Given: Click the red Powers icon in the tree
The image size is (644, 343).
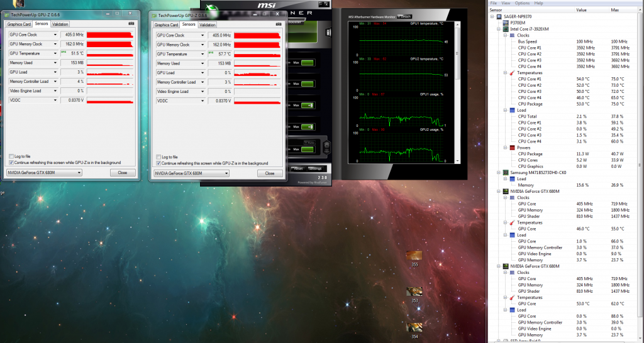Looking at the screenshot, I should (x=512, y=148).
